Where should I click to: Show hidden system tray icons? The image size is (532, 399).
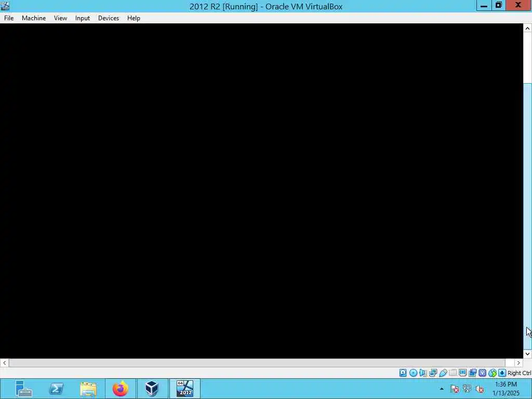(x=442, y=389)
